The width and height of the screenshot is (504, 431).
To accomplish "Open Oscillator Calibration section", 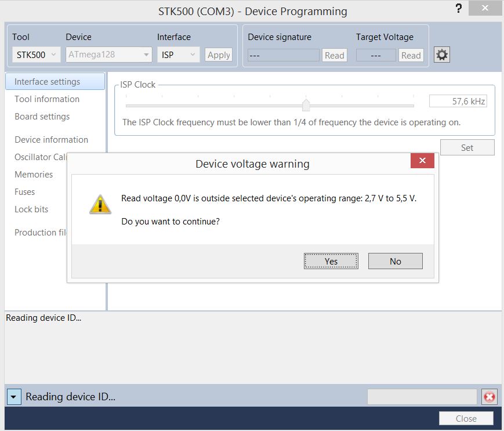I will [41, 157].
